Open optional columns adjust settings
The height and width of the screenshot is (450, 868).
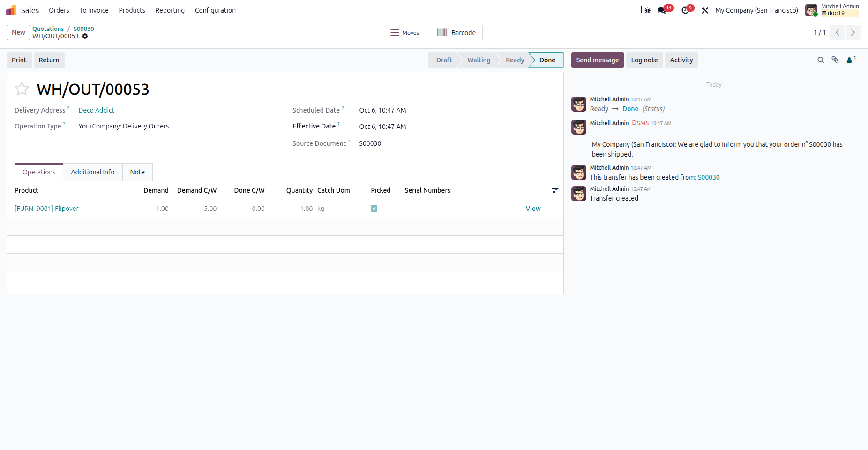click(x=555, y=190)
